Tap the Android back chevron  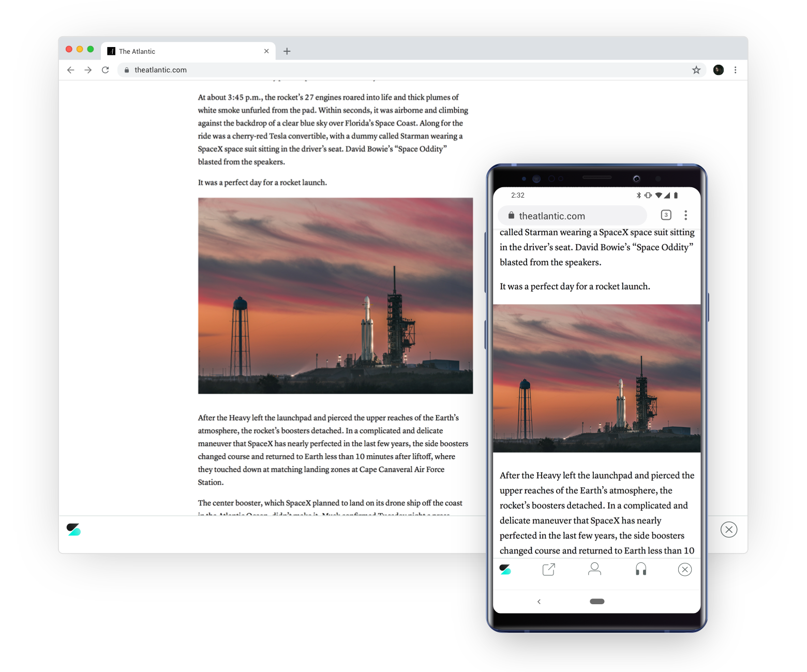point(539,601)
